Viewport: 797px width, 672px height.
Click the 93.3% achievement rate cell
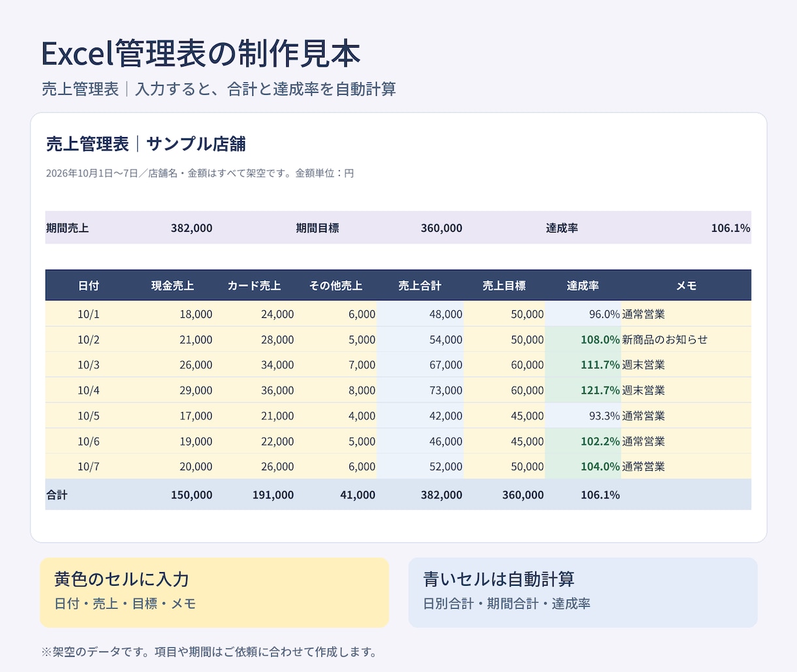(x=583, y=416)
